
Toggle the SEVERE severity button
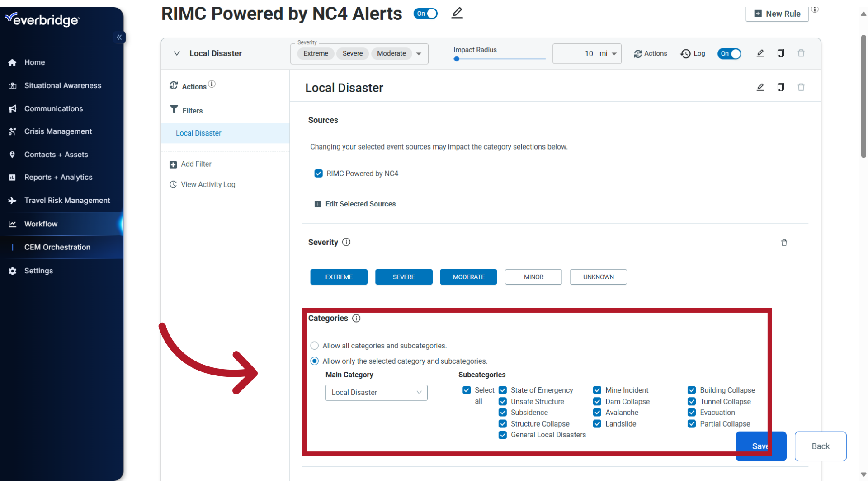404,277
